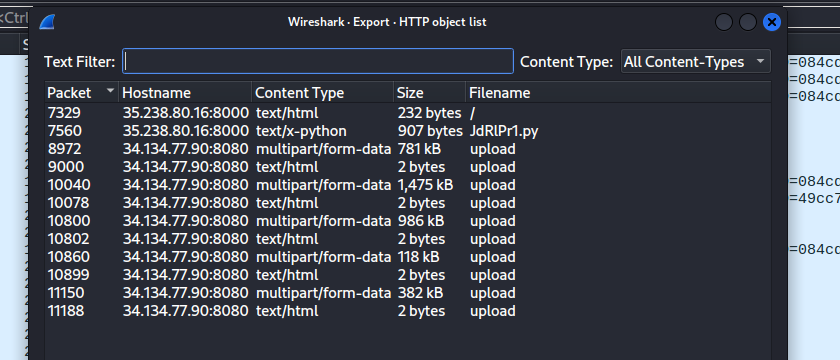The image size is (840, 360).
Task: Select the 781 kB size cell
Action: (419, 149)
